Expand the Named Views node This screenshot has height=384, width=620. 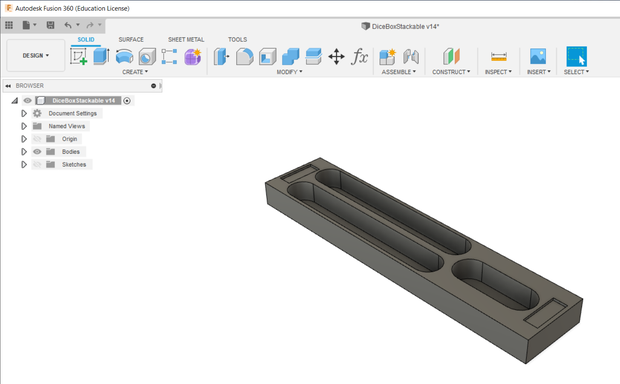[24, 126]
